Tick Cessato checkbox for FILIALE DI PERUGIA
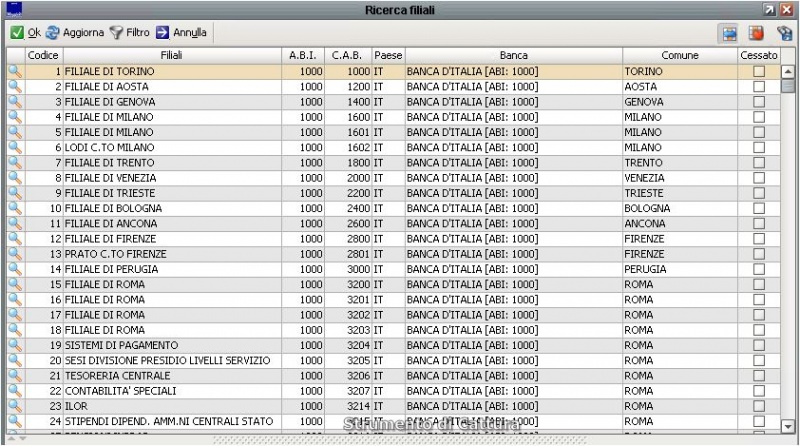800x446 pixels. (x=759, y=269)
